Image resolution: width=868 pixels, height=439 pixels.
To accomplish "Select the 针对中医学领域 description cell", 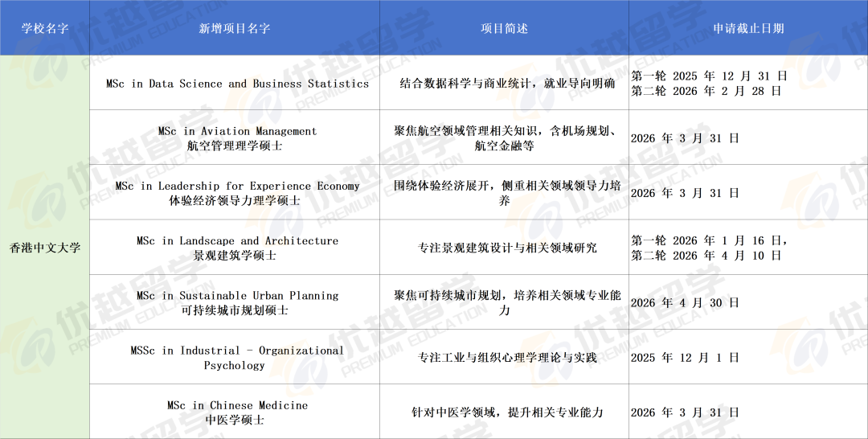I will (x=507, y=412).
